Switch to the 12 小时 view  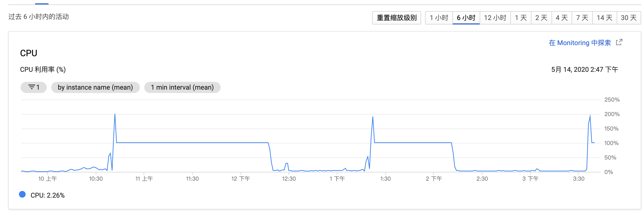point(495,17)
